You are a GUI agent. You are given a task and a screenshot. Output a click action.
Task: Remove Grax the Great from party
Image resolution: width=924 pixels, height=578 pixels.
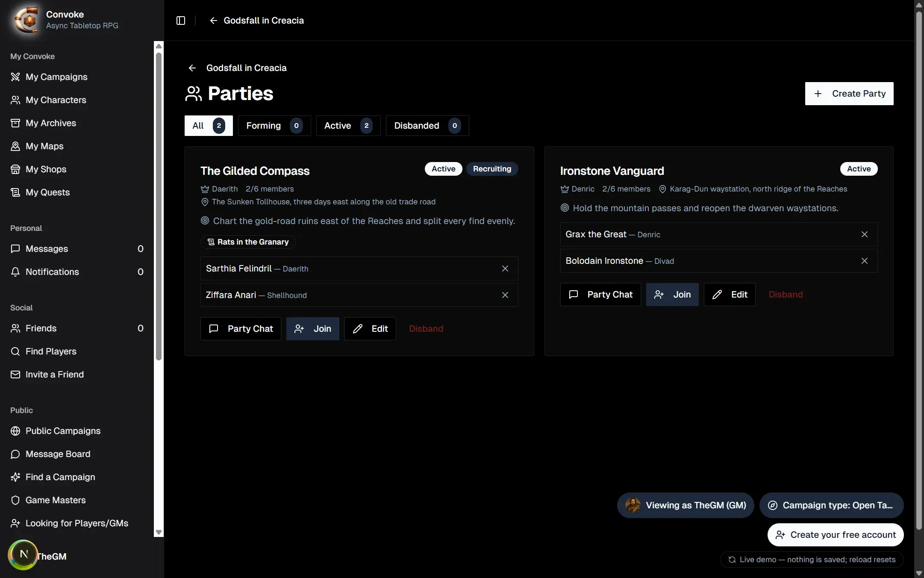point(864,234)
